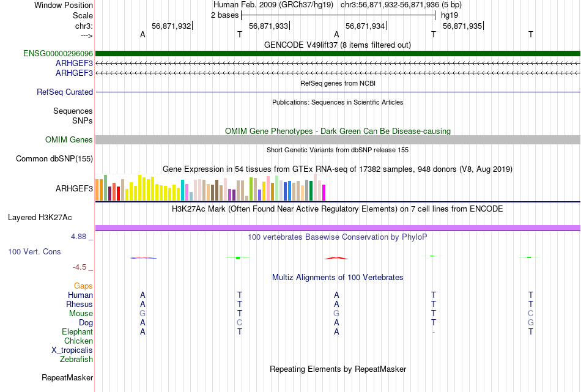Click the gray OMIM Genes bar
The height and width of the screenshot is (392, 581).
click(x=338, y=139)
